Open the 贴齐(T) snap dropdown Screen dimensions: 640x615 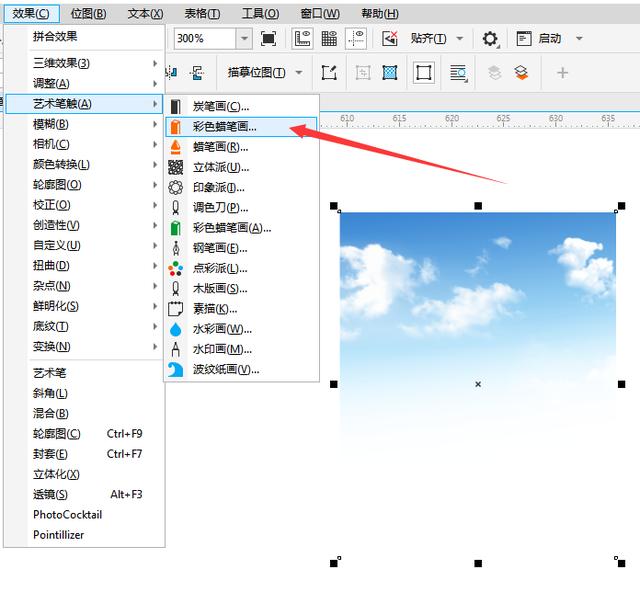click(x=437, y=39)
